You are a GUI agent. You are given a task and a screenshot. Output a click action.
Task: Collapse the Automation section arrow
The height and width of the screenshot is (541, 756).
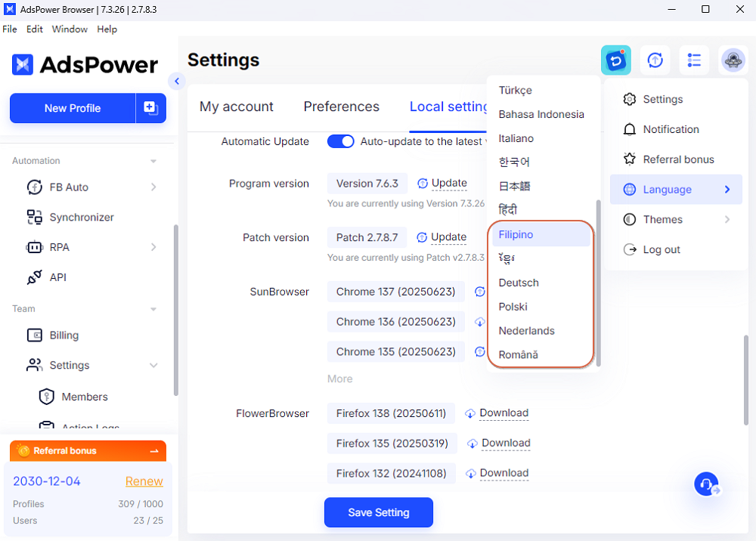tap(153, 161)
